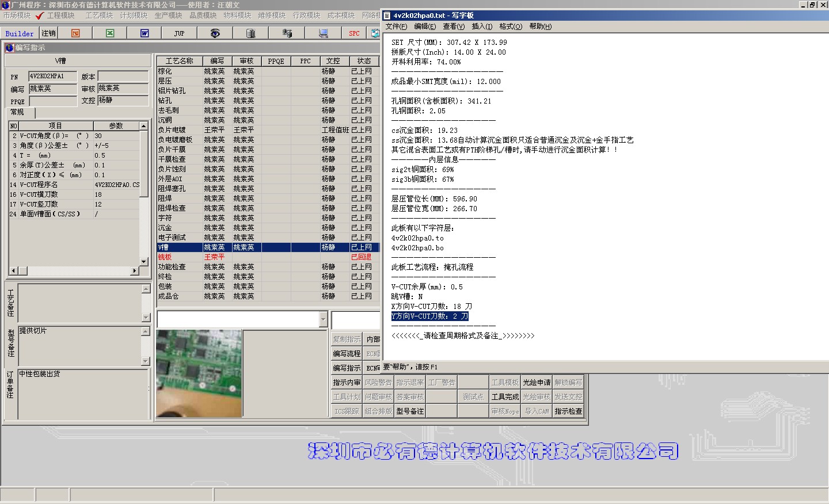
Task: Click the 参数 column header in parameter list
Action: 116,126
